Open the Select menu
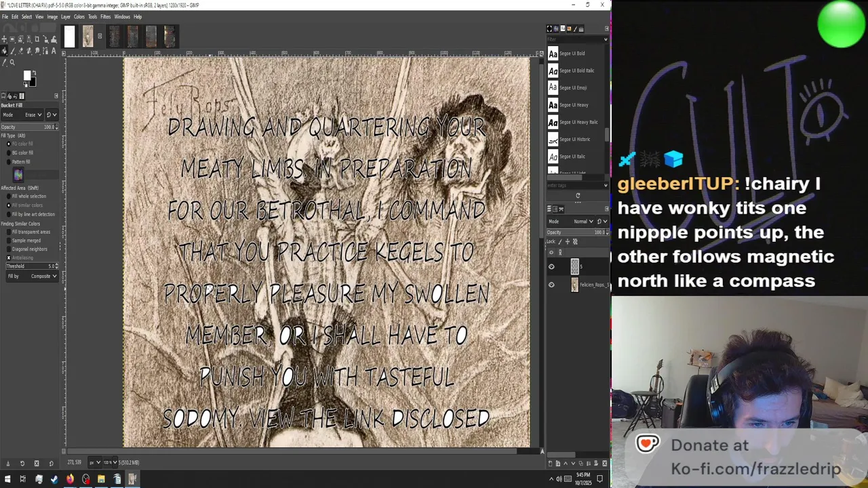Viewport: 868px width, 488px height. [26, 16]
